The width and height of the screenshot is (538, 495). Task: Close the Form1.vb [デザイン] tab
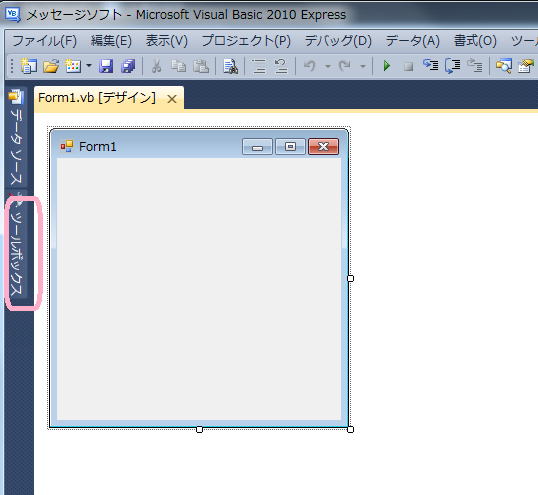coord(172,99)
